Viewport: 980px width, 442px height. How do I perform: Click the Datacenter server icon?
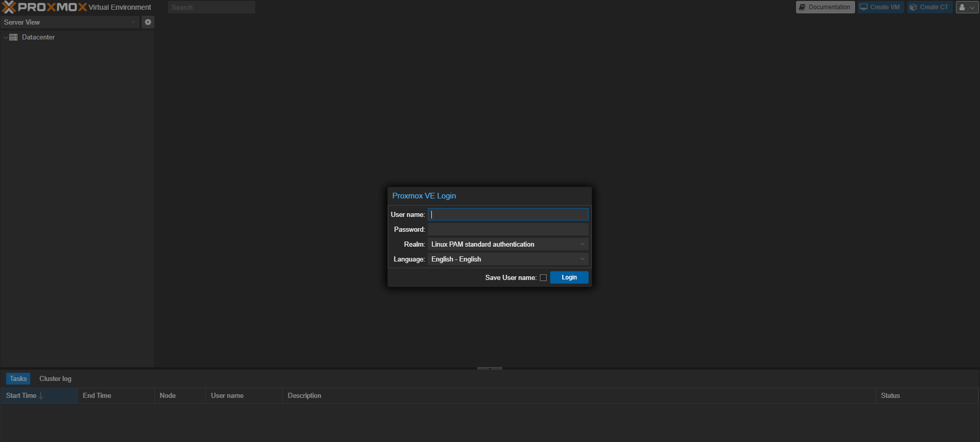14,37
